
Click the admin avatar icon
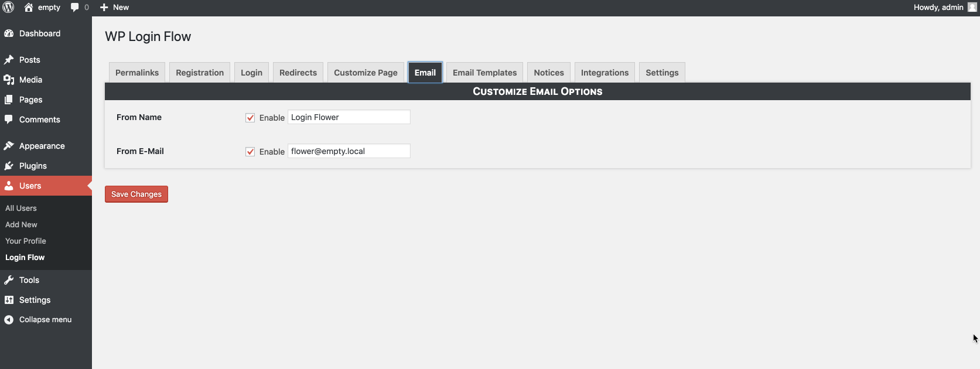[x=972, y=7]
